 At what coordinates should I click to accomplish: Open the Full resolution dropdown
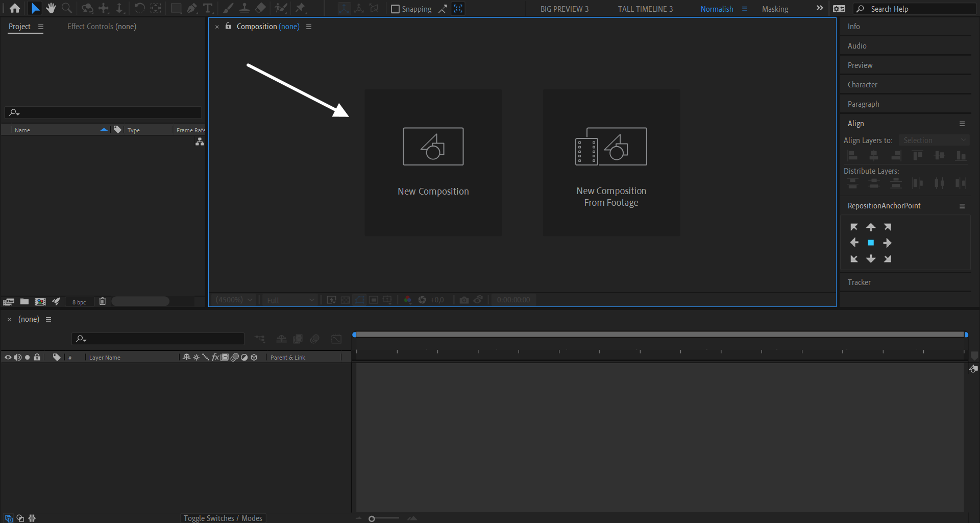point(289,300)
